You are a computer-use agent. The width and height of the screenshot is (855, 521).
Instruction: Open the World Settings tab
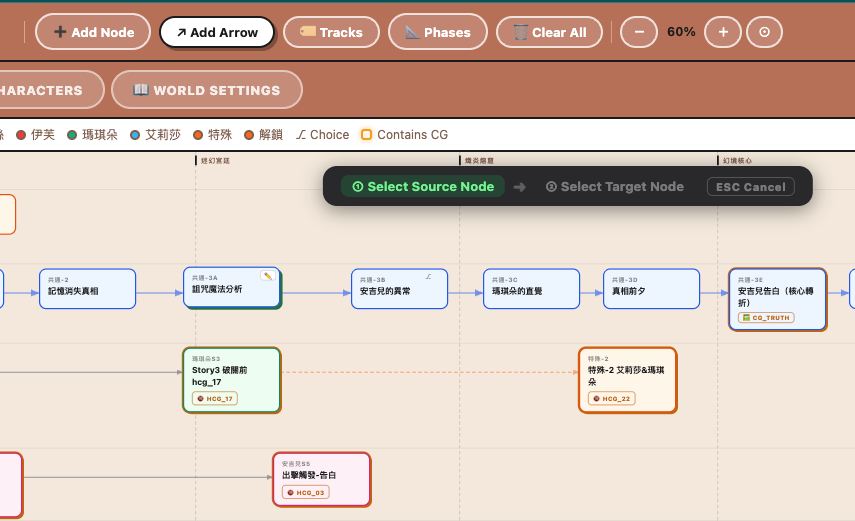point(207,90)
